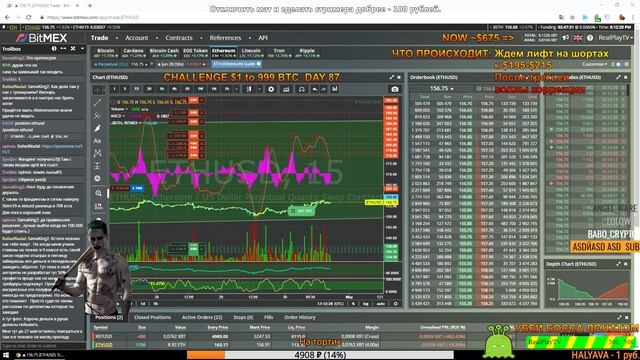This screenshot has width=640, height=360.
Task: Switch to the Order History tab
Action: pos(300,317)
